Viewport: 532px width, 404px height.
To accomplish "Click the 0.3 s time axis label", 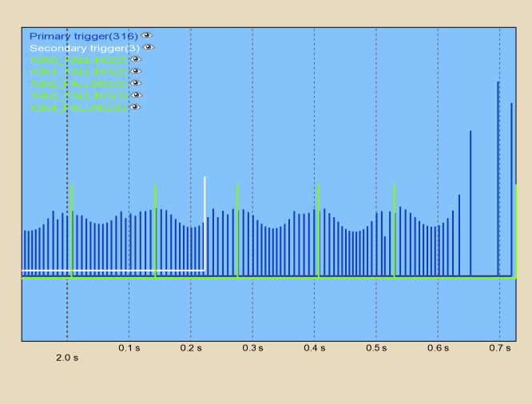I will (252, 349).
